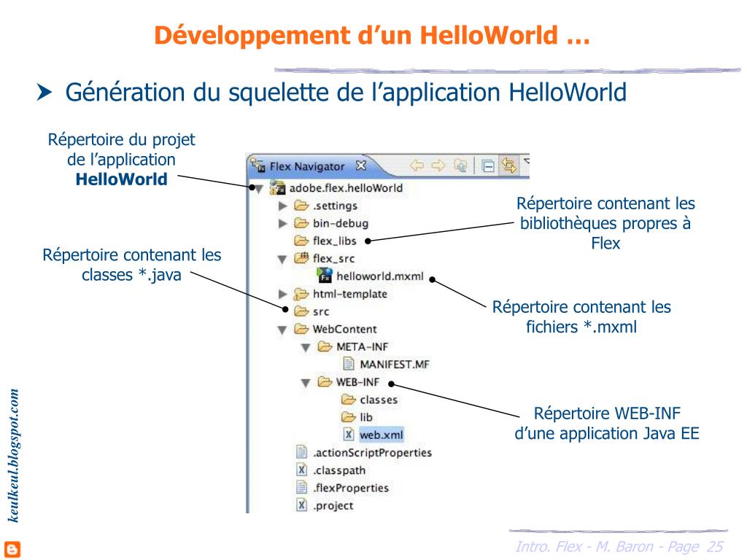Select the MANIFEST.MF file
The image size is (747, 560).
(x=395, y=365)
